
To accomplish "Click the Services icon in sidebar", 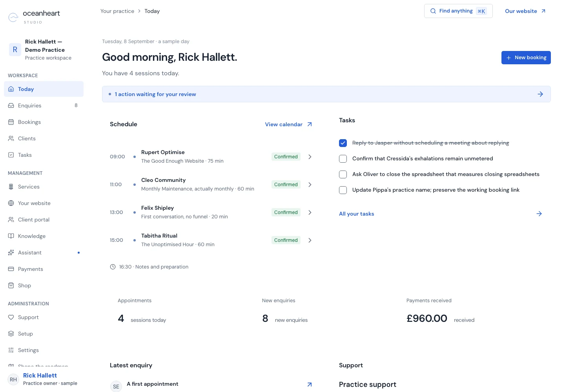I will pyautogui.click(x=11, y=187).
